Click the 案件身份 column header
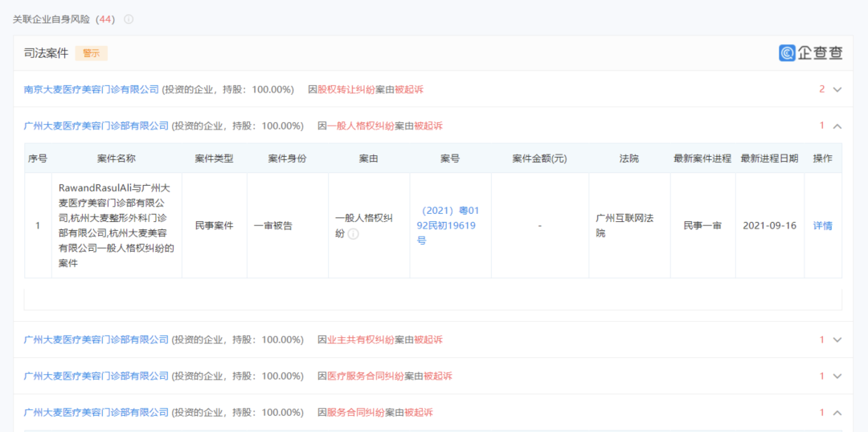This screenshot has width=868, height=432. [x=287, y=158]
